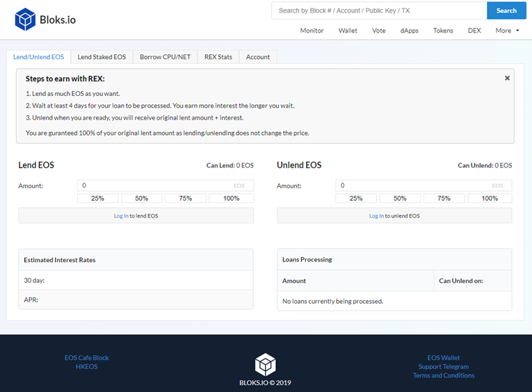Dismiss the Steps to earn with REX notice
Screen dimensions: 532x392
click(507, 78)
